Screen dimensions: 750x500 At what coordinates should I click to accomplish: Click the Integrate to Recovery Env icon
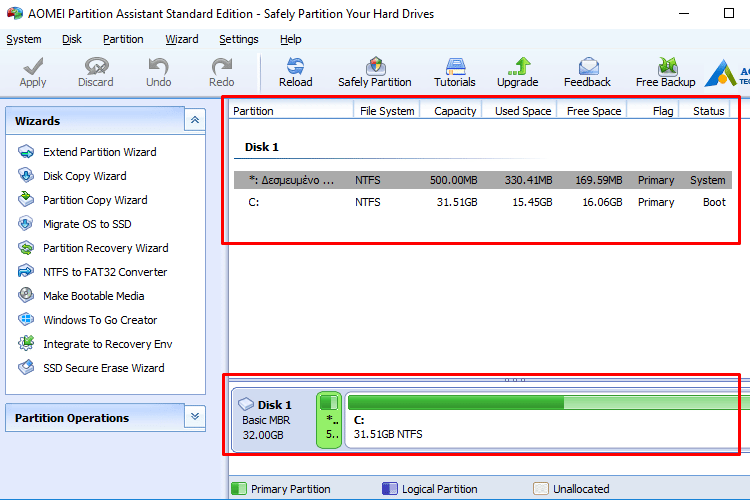pos(26,343)
